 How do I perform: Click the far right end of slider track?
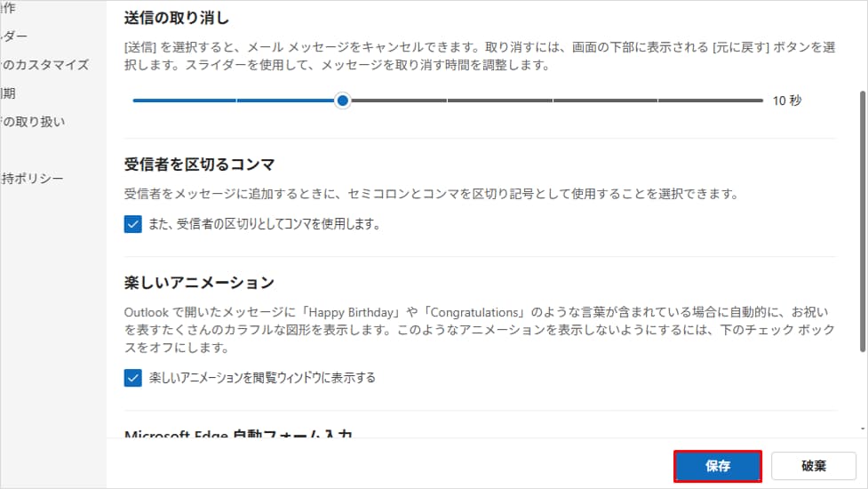(x=760, y=100)
